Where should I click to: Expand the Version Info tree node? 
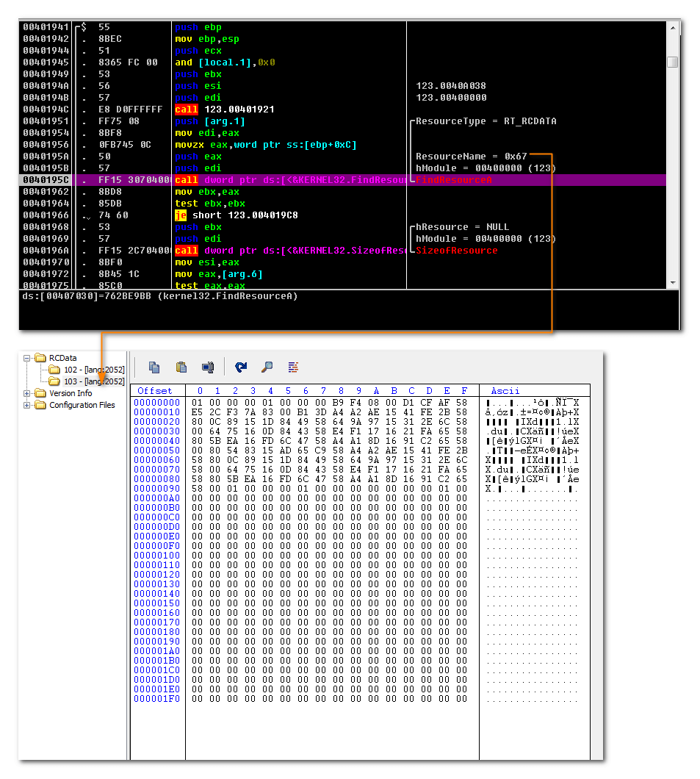pyautogui.click(x=27, y=393)
